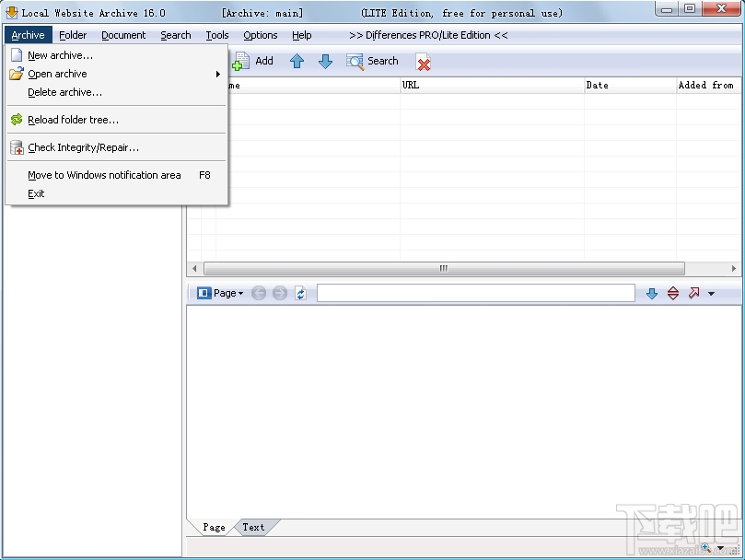Click the blue down arrow toolbar icon
Viewport: 745px width, 560px height.
point(325,62)
